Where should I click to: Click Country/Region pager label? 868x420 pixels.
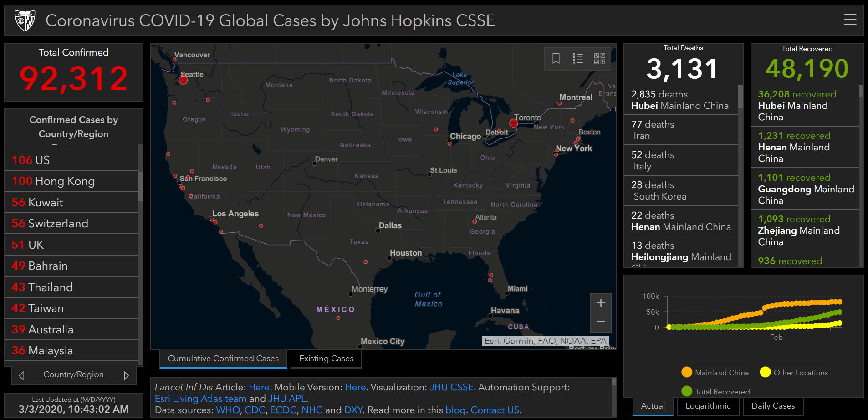click(73, 374)
